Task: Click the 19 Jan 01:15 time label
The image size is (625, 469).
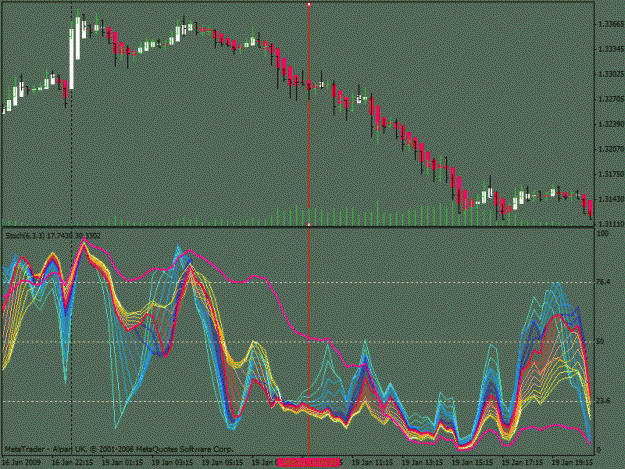Action: coord(122,463)
